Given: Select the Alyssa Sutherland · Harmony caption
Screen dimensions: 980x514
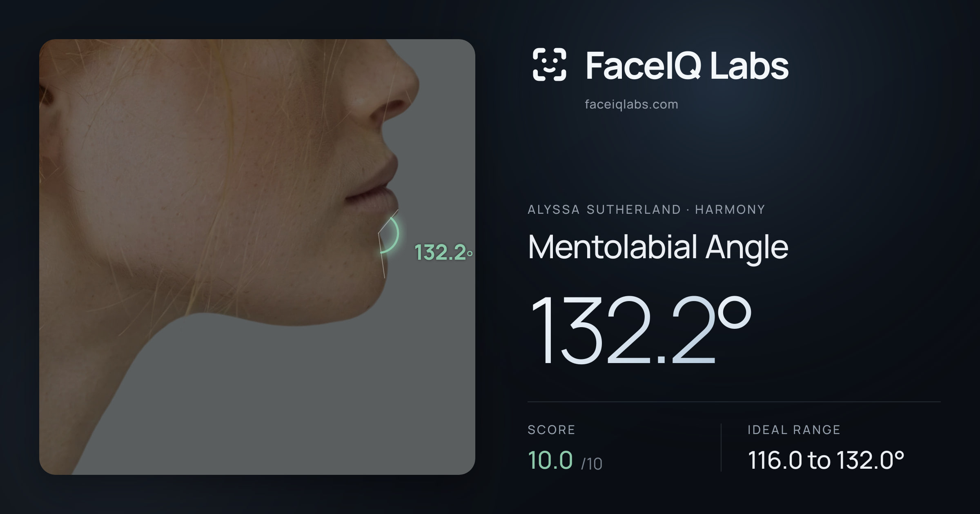Looking at the screenshot, I should coord(646,210).
